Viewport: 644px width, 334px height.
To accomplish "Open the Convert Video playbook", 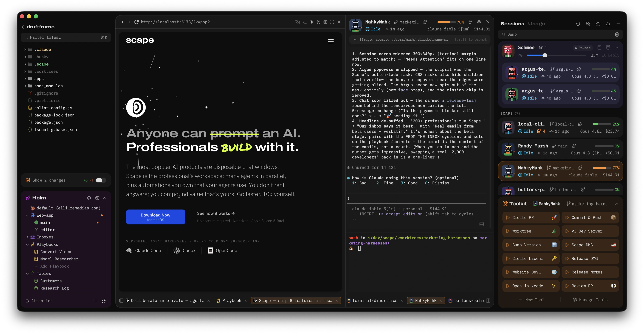I will [56, 252].
